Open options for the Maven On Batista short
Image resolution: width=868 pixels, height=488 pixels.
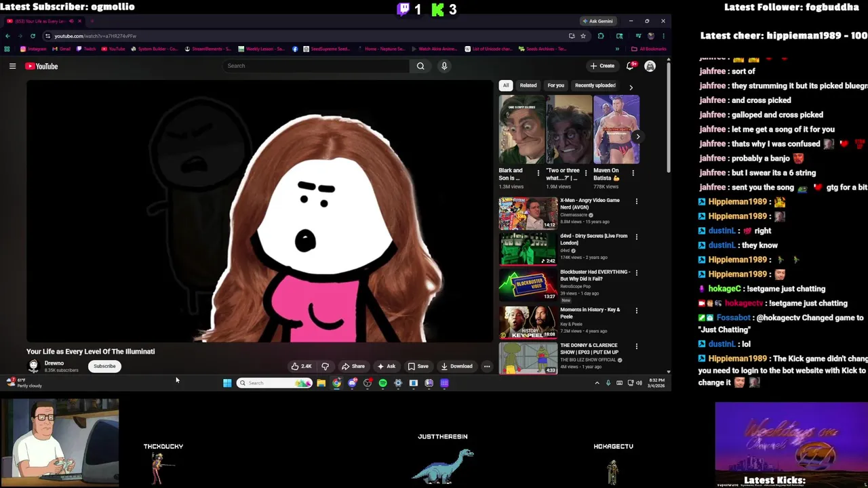tap(633, 173)
